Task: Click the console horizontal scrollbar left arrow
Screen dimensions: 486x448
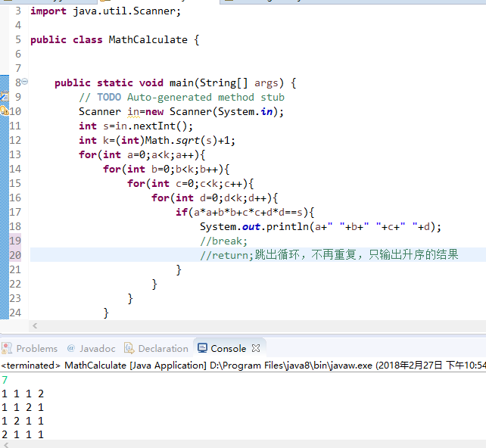Action: coord(6,444)
